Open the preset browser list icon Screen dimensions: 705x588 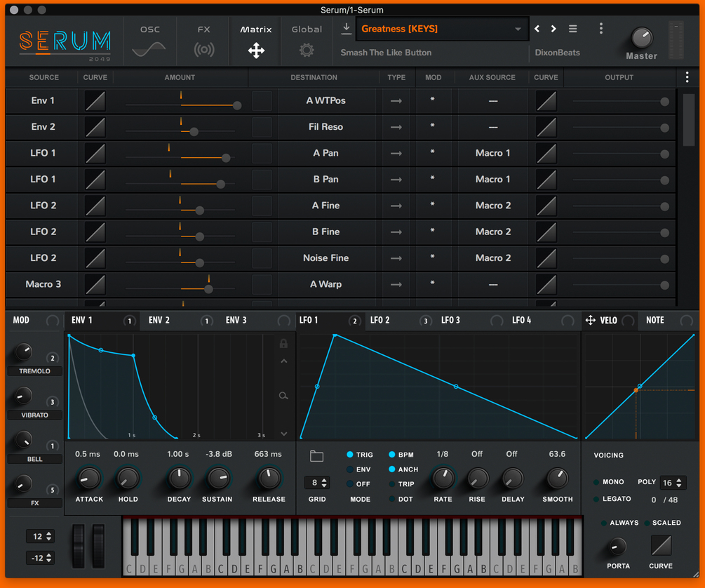573,29
